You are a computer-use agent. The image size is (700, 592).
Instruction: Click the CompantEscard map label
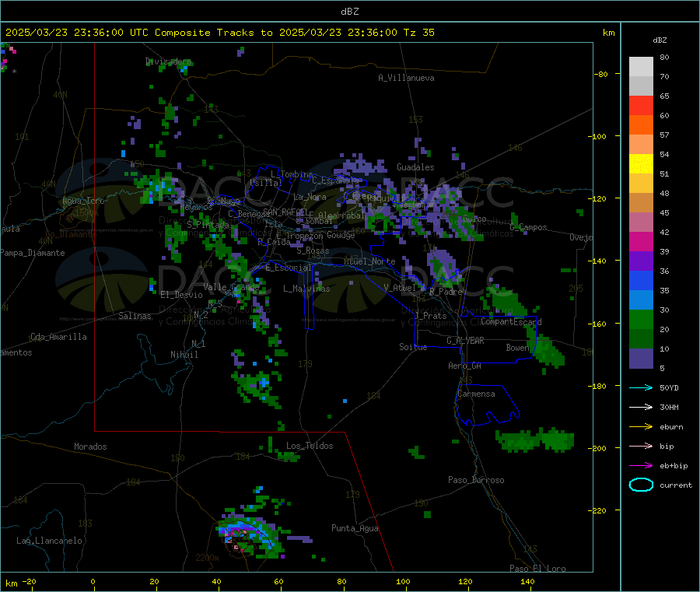(511, 322)
